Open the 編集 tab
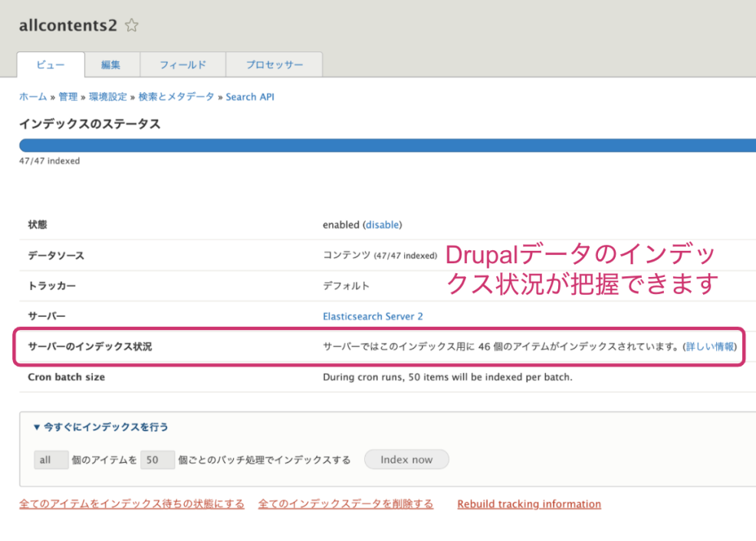Screen dimensions: 756x541 (x=111, y=64)
